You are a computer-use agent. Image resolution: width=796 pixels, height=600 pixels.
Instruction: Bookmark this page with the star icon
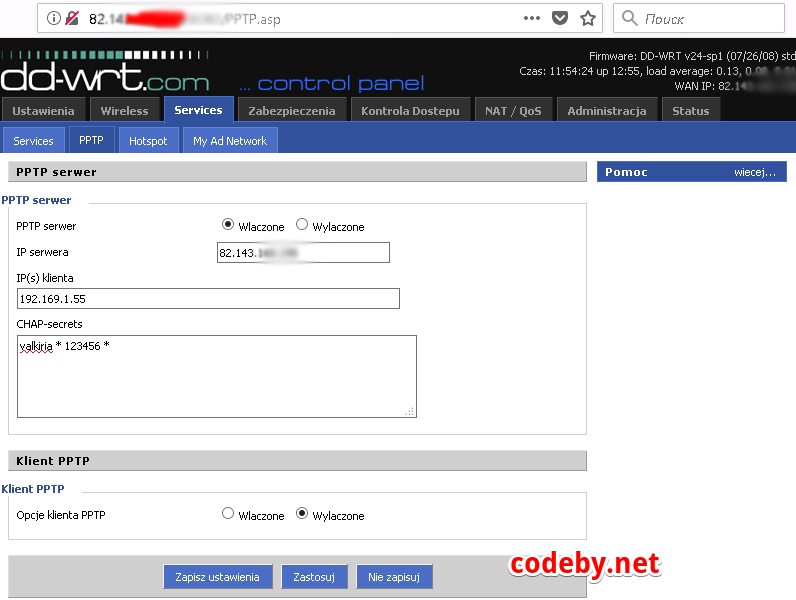(x=588, y=18)
